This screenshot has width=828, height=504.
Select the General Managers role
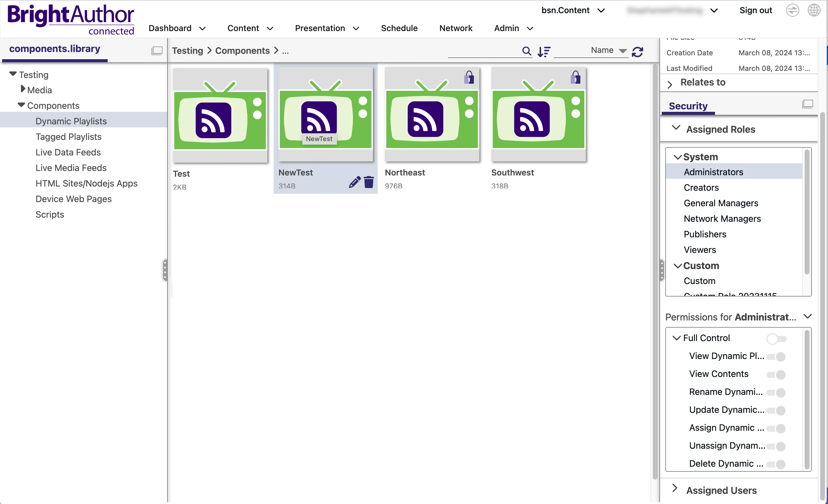[721, 203]
